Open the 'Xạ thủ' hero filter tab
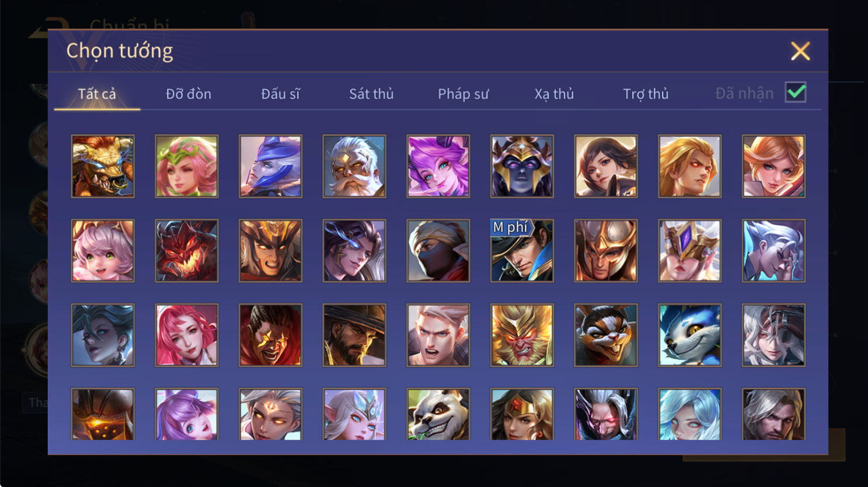The width and height of the screenshot is (868, 487). (x=554, y=94)
